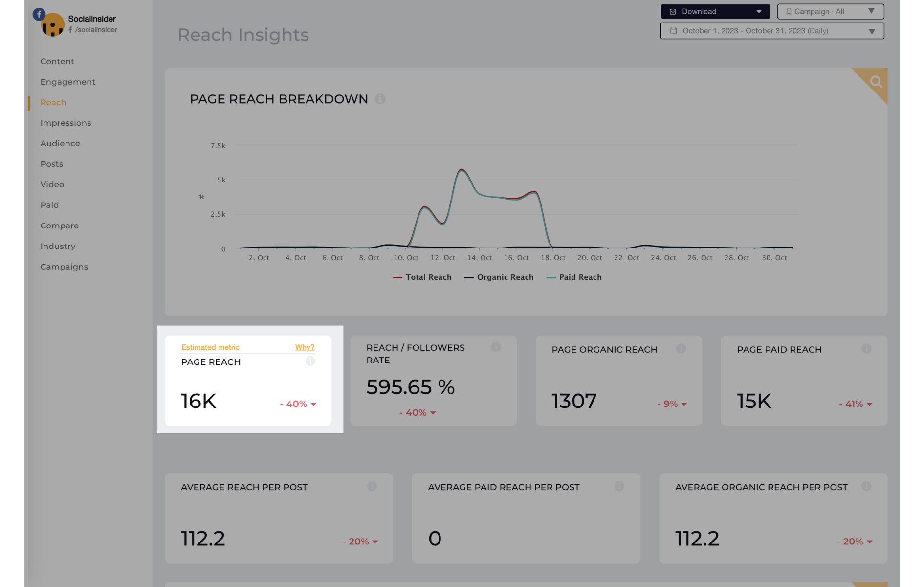Click the -40% change on Page Reach
Image resolution: width=924 pixels, height=587 pixels.
(298, 404)
